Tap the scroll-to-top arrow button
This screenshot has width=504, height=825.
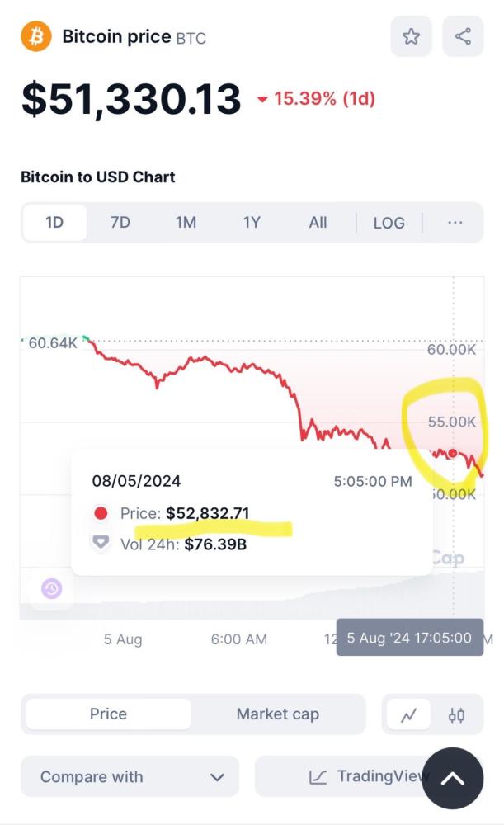point(452,778)
